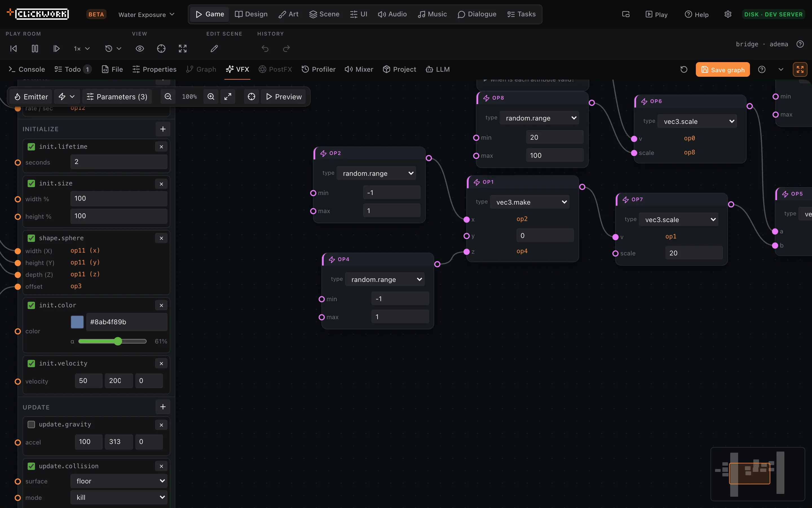Screen dimensions: 812x508
Task: Click the Save graph button
Action: click(722, 69)
